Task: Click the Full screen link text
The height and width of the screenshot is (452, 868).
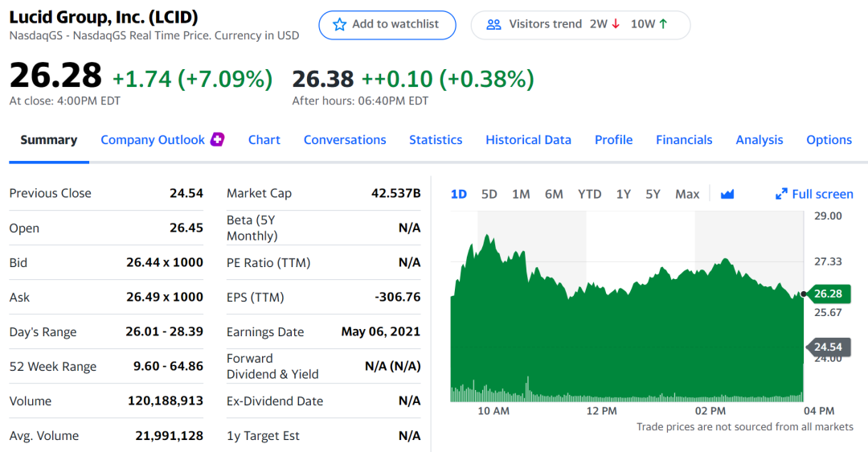Action: (822, 194)
